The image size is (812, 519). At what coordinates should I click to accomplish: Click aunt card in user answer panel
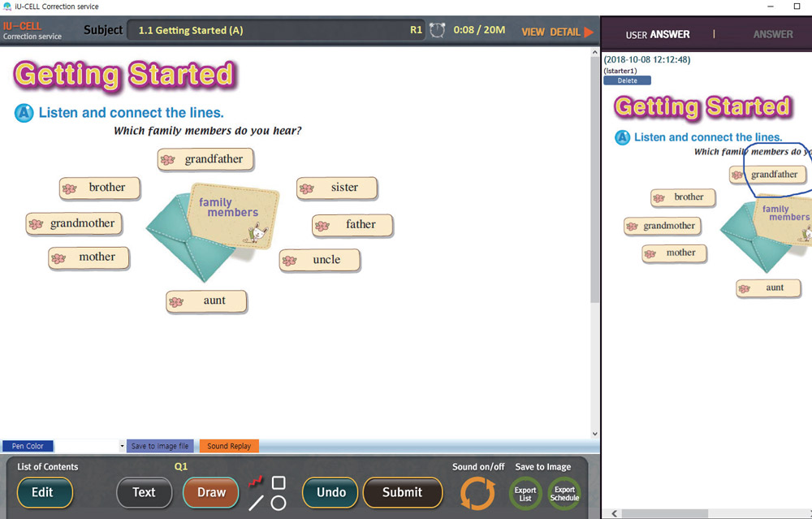tap(768, 288)
